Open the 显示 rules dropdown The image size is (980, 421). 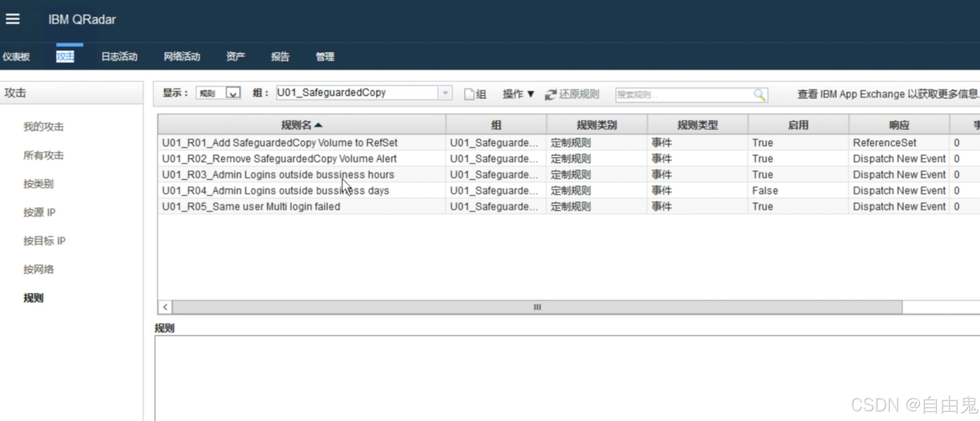[x=218, y=93]
